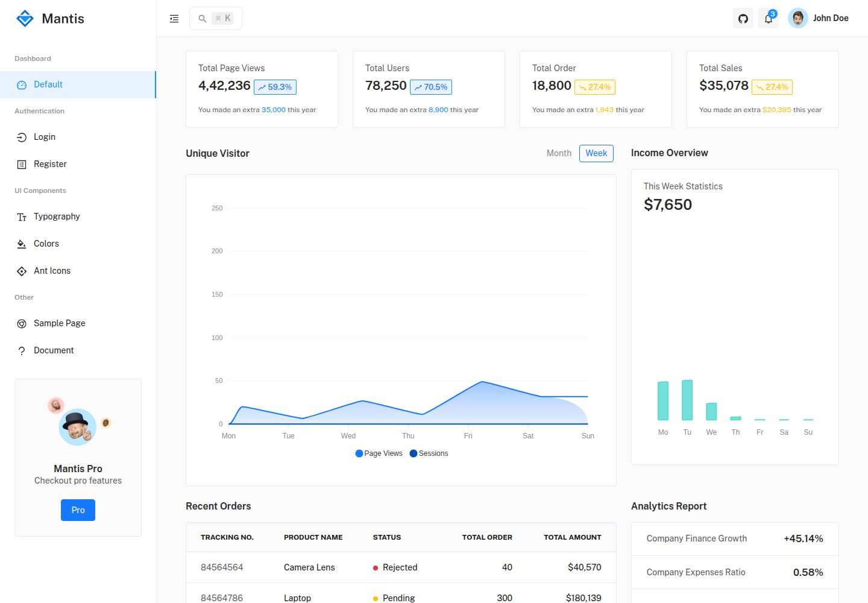
Task: Click the Mantis Pro avatar illustration
Action: [78, 426]
